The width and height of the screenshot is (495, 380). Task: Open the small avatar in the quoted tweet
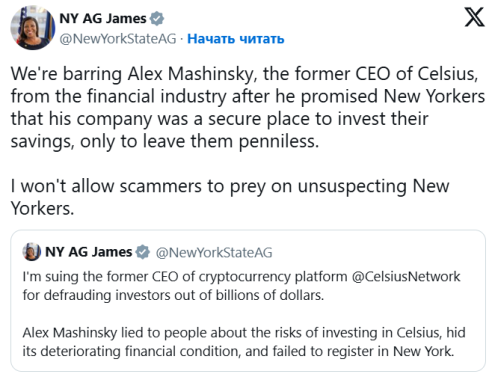(32, 252)
